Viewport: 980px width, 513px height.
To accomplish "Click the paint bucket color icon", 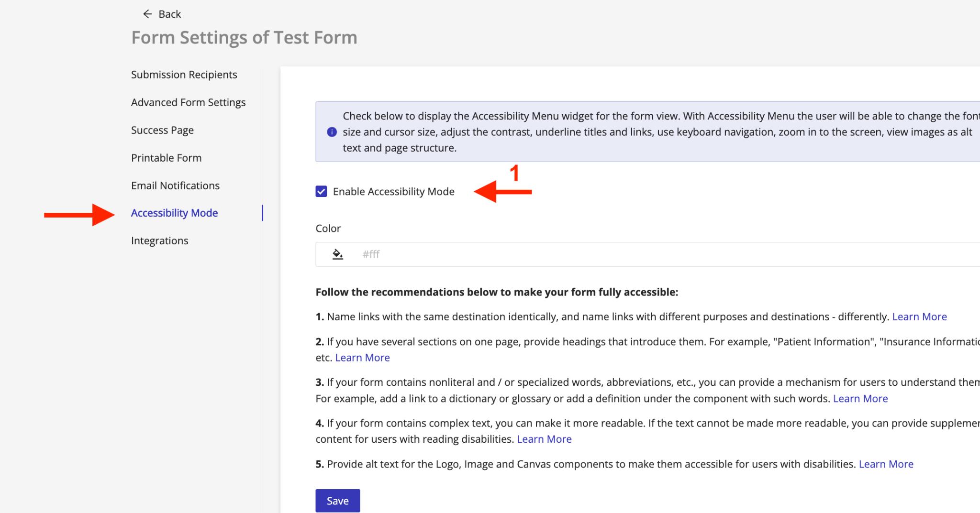I will [338, 254].
